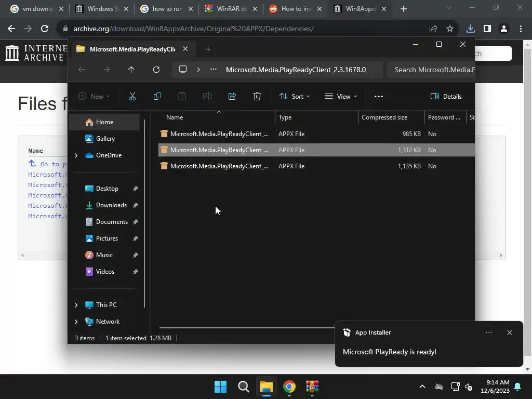Screen dimensions: 532x399
Task: Open the View dropdown menu
Action: [x=341, y=96]
